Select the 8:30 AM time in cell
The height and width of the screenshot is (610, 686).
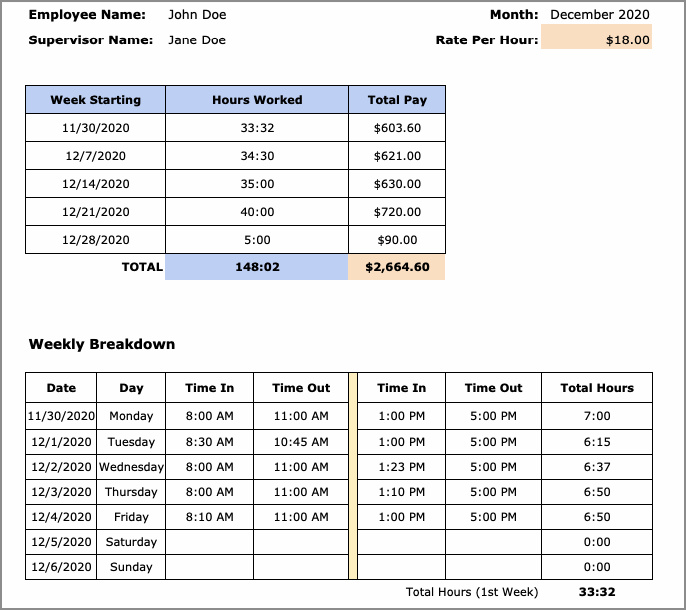(x=209, y=442)
